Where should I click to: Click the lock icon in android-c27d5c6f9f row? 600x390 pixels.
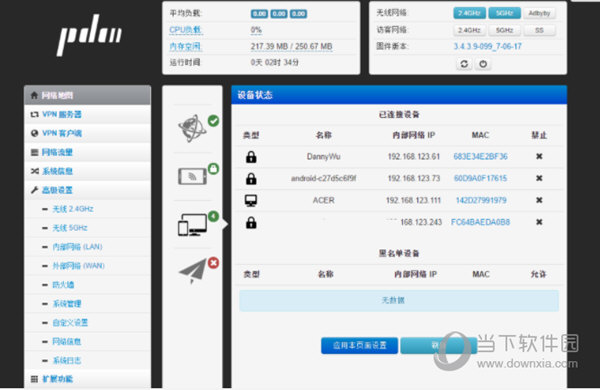(251, 178)
